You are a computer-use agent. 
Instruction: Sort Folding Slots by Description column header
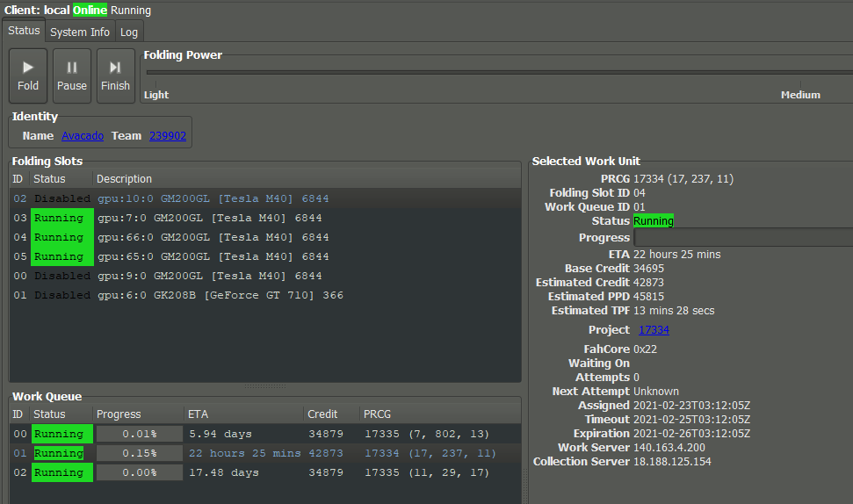(307, 179)
